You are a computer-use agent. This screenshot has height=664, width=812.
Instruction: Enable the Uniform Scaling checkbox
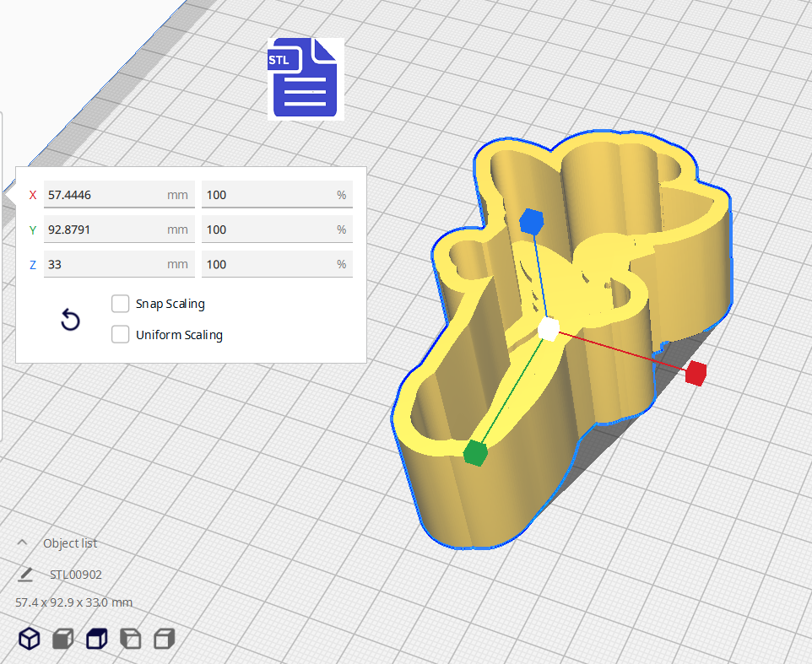pyautogui.click(x=121, y=335)
